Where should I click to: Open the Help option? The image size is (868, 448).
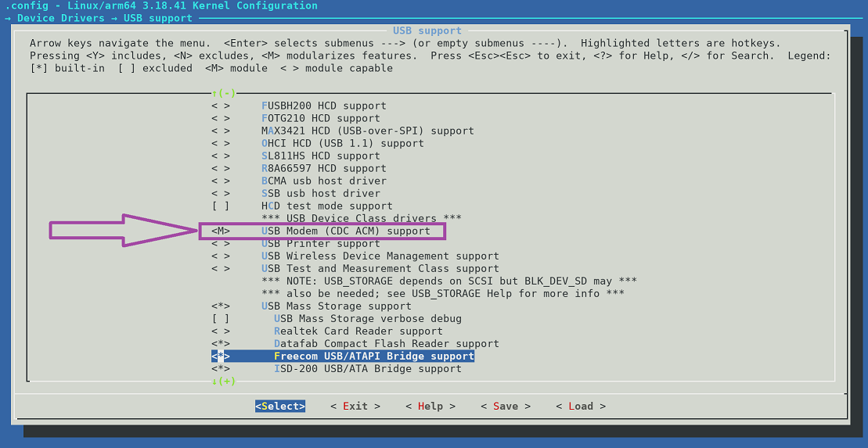coord(430,406)
